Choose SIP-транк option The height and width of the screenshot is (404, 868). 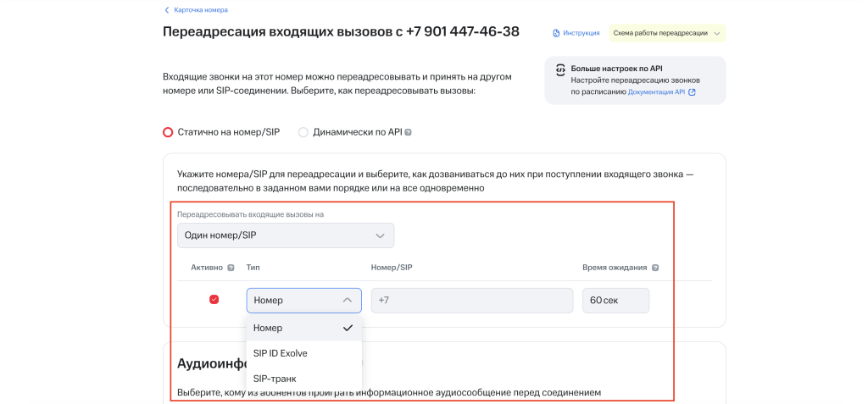pyautogui.click(x=304, y=379)
